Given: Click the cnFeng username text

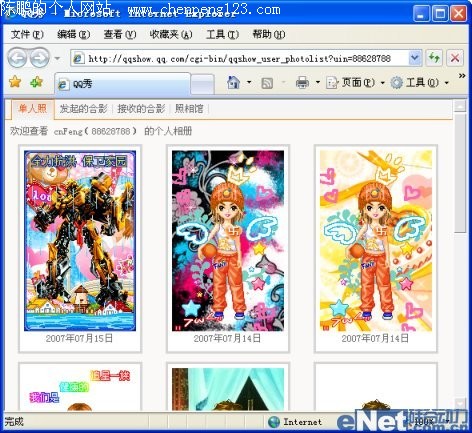Looking at the screenshot, I should [x=68, y=131].
